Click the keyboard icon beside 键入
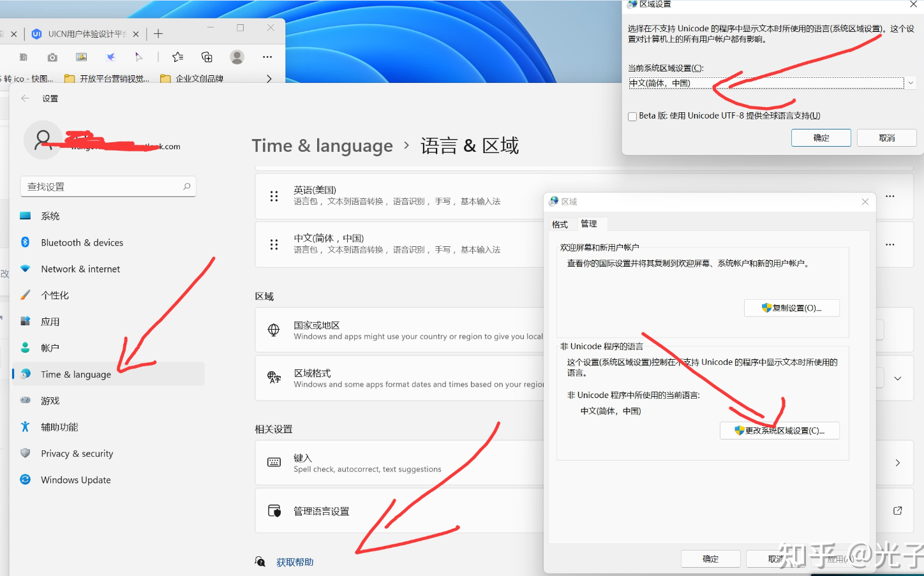This screenshot has height=576, width=924. [x=274, y=462]
